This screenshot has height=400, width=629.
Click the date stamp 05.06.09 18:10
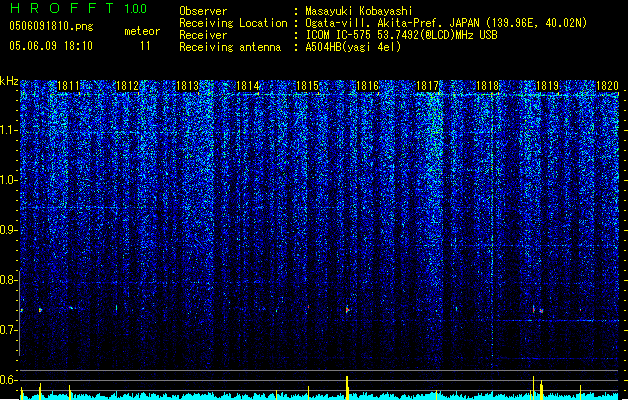51,46
